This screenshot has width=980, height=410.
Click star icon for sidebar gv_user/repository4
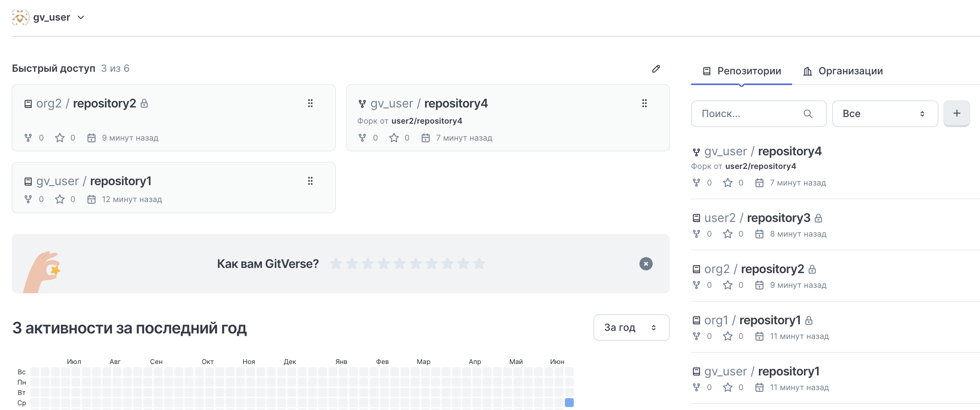728,183
